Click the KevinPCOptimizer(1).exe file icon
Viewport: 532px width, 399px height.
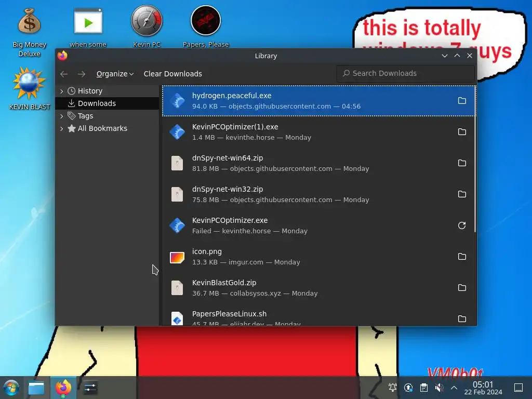pos(177,132)
